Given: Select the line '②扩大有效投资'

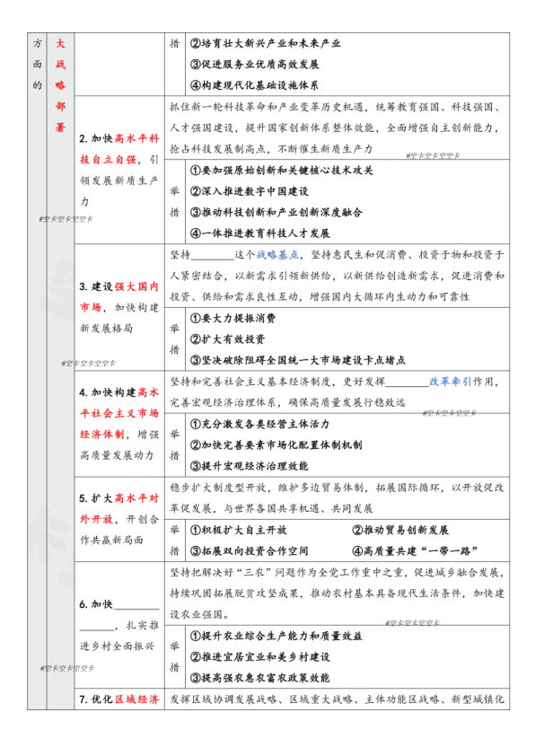Looking at the screenshot, I should point(227,339).
